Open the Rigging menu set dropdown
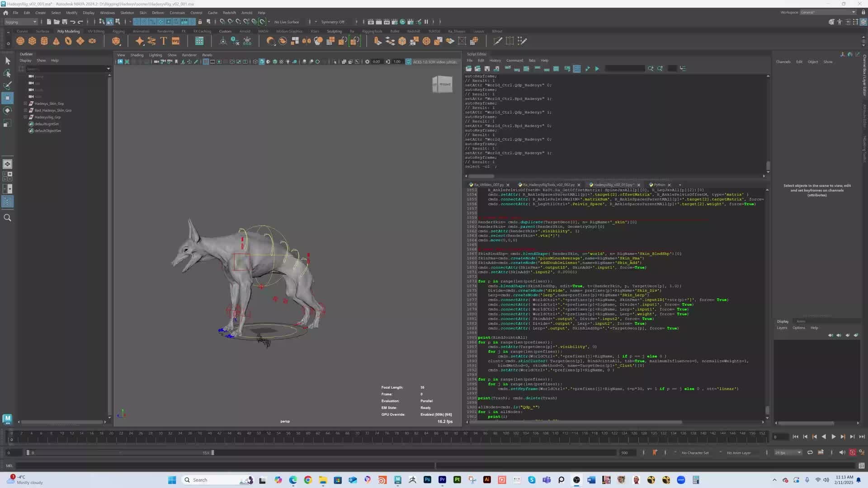 click(21, 22)
